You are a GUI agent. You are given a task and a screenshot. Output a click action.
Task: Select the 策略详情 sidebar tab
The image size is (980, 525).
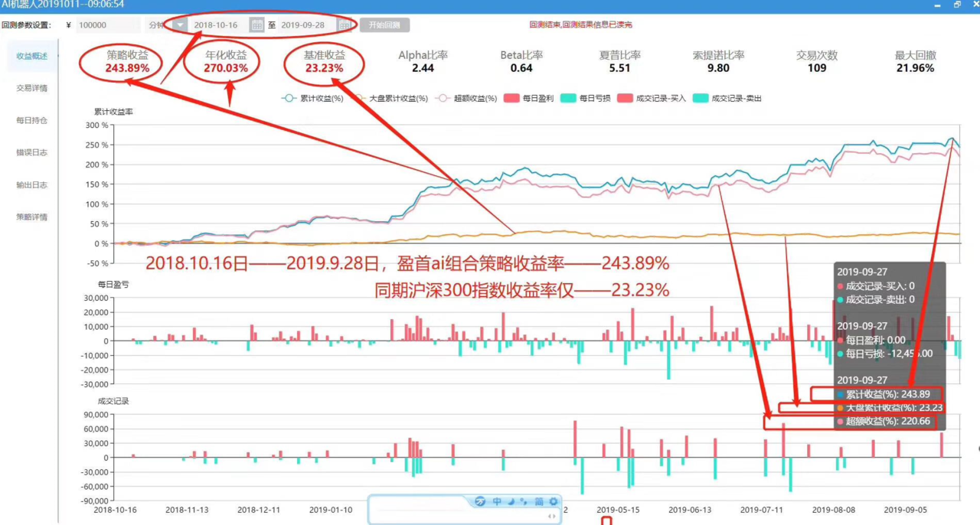point(32,217)
